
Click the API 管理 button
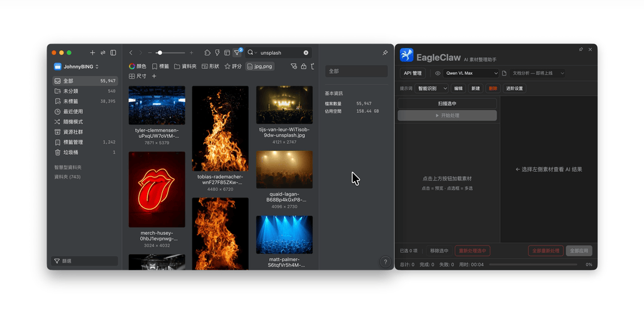click(413, 73)
